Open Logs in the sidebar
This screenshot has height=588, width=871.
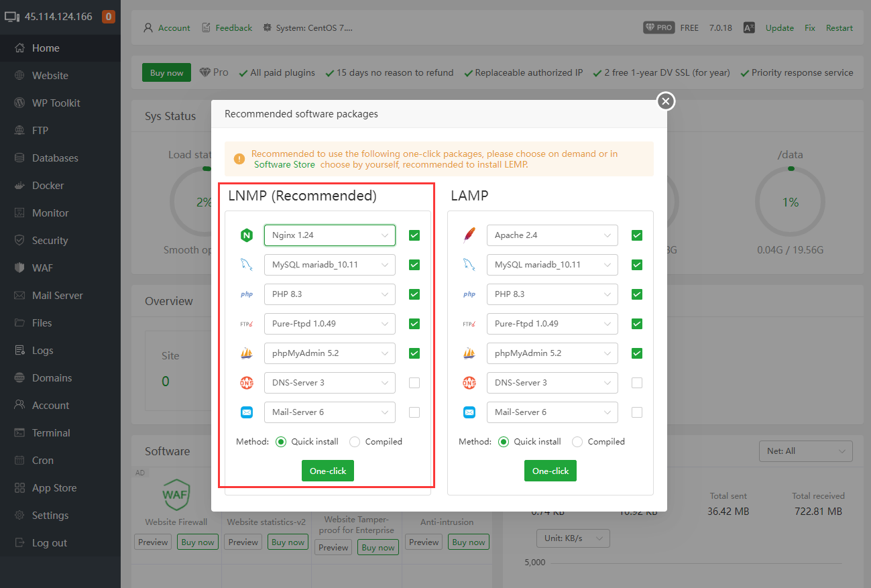pos(60,351)
